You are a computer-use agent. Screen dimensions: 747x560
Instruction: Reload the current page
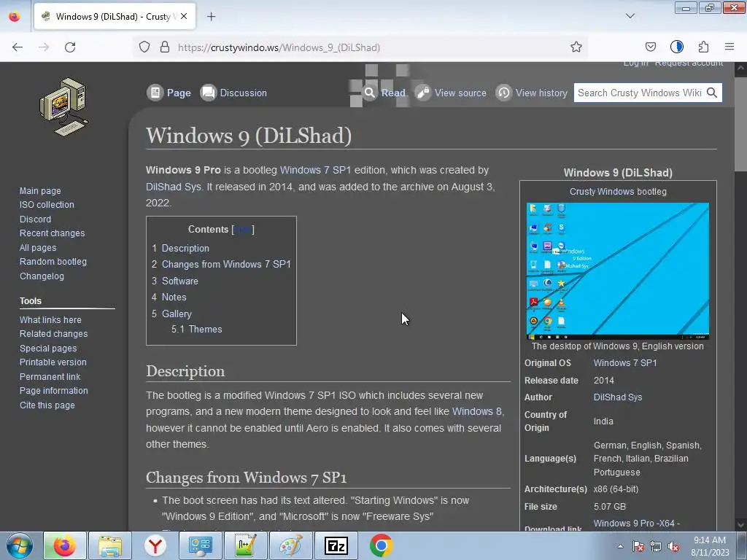pos(70,47)
